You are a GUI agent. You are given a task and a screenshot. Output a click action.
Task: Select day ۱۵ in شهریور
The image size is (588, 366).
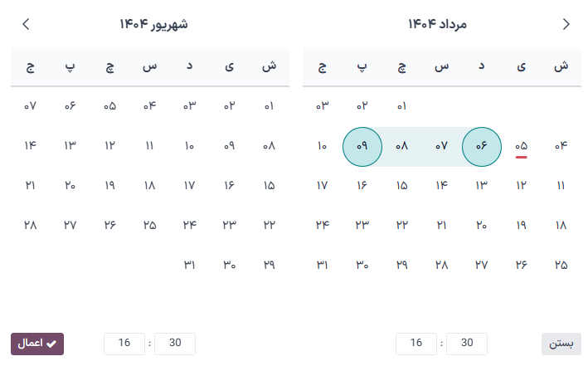coord(270,186)
